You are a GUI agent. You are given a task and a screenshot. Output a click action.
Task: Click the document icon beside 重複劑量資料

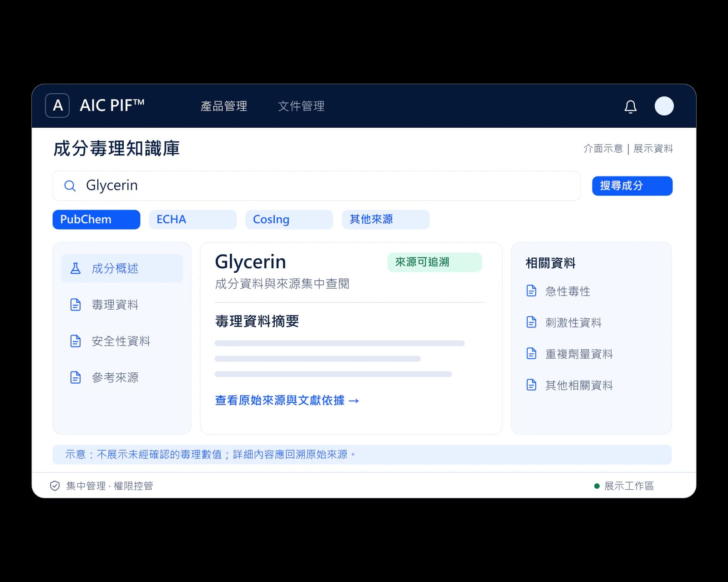[531, 353]
